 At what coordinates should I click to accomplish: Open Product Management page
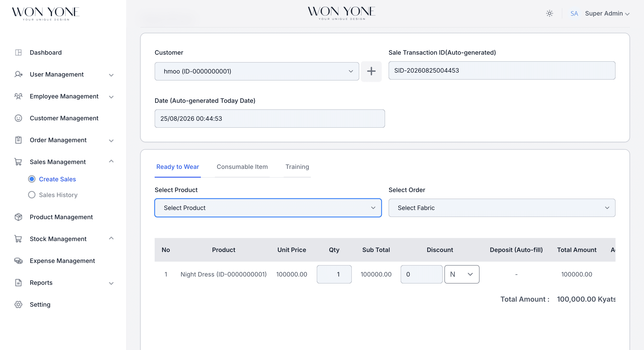pyautogui.click(x=61, y=217)
